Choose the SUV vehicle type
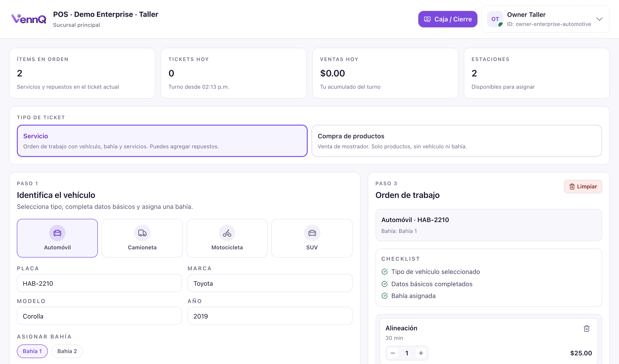The image size is (619, 364). pyautogui.click(x=312, y=238)
